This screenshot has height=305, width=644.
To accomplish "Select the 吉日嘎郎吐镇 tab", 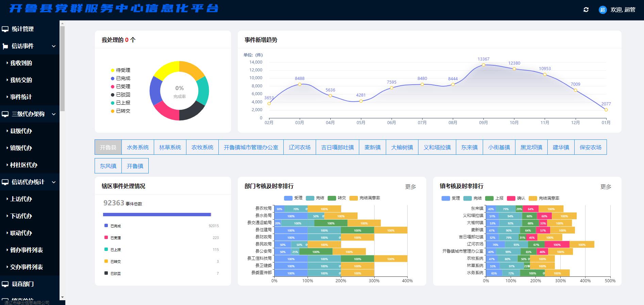I will 337,147.
